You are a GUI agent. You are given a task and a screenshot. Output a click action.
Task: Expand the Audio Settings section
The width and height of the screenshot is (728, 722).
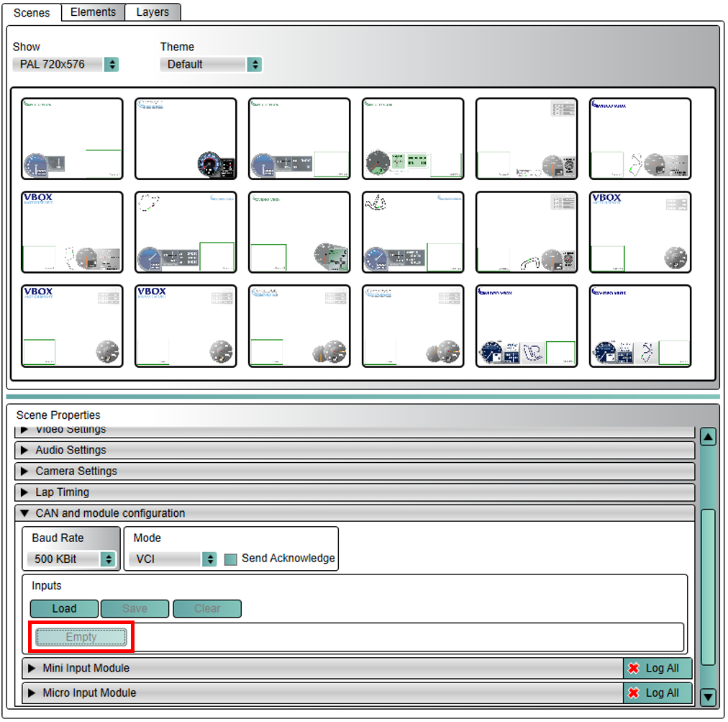355,450
